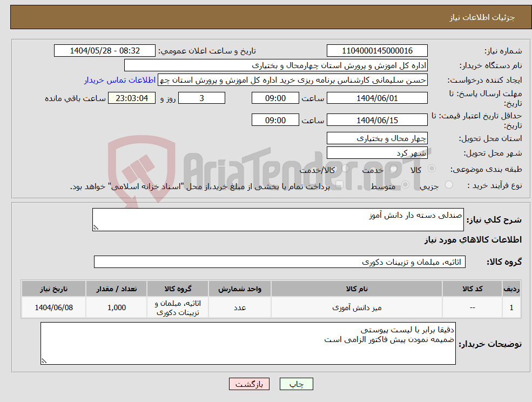Click general description textarea صندلی دسته دار
This screenshot has width=532, height=402.
point(278,220)
